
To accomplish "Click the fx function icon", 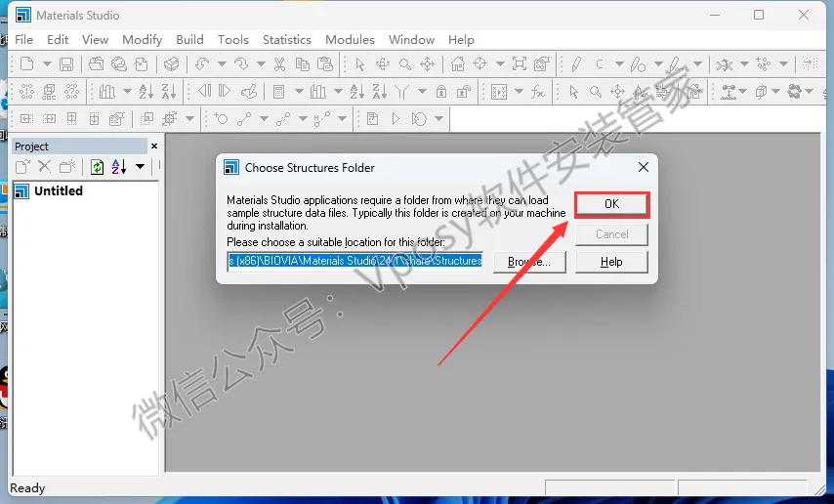I will 538,92.
